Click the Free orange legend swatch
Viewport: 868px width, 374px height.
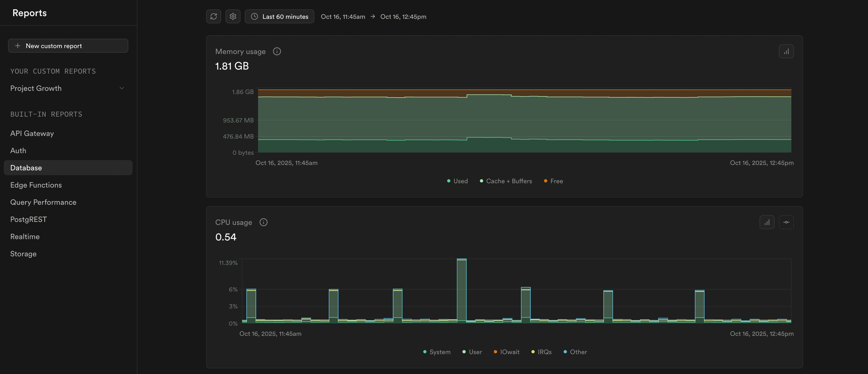click(545, 181)
